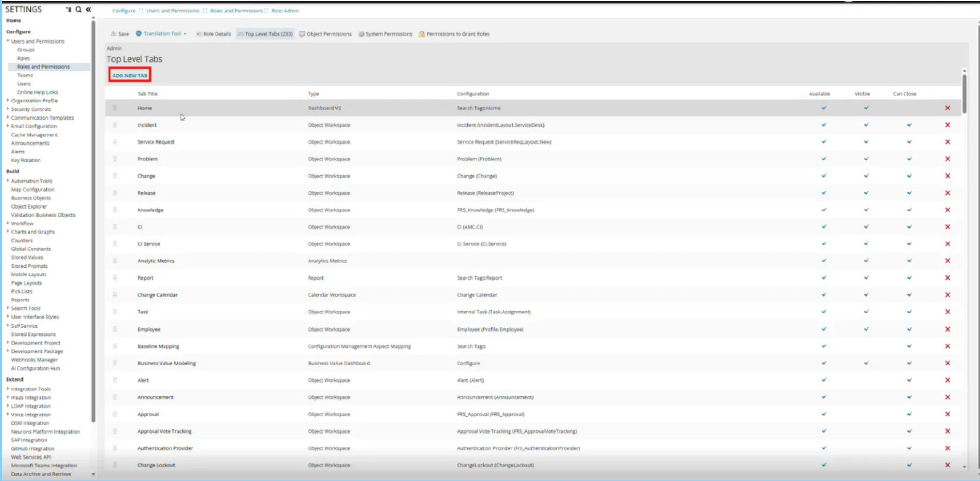Image resolution: width=980 pixels, height=481 pixels.
Task: Delete the Authentication Provider tab row
Action: (947, 448)
